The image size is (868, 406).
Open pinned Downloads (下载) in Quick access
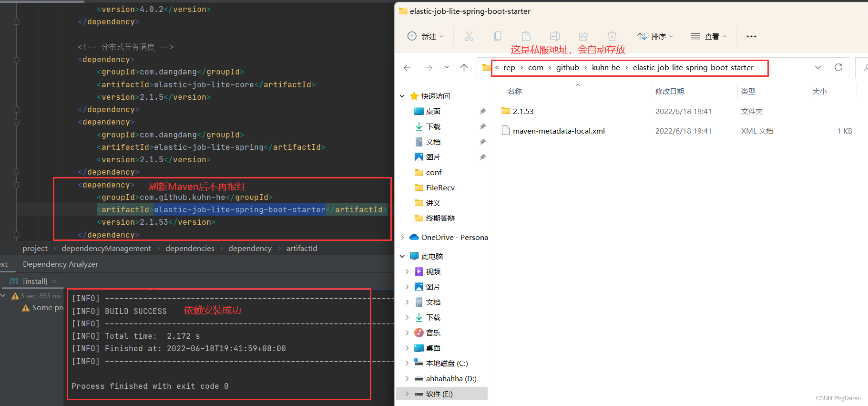[433, 126]
